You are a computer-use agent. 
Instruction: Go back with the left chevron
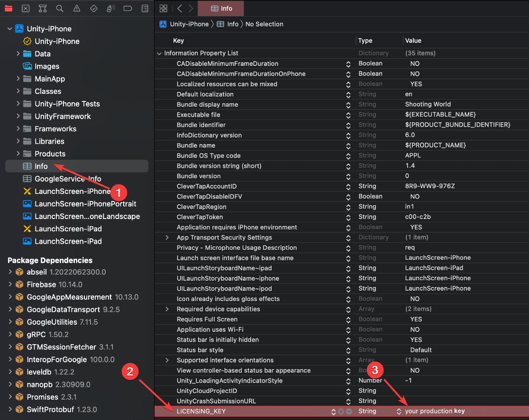pos(180,9)
